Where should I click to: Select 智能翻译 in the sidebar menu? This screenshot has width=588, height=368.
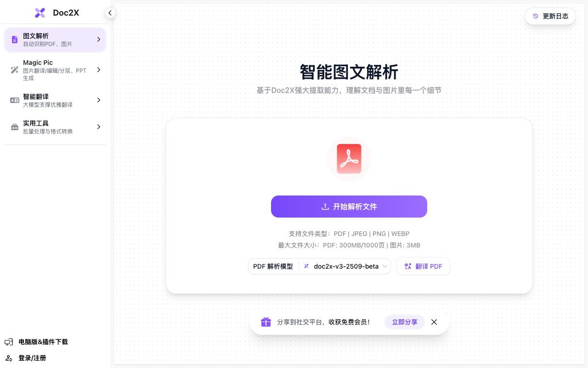[x=55, y=100]
